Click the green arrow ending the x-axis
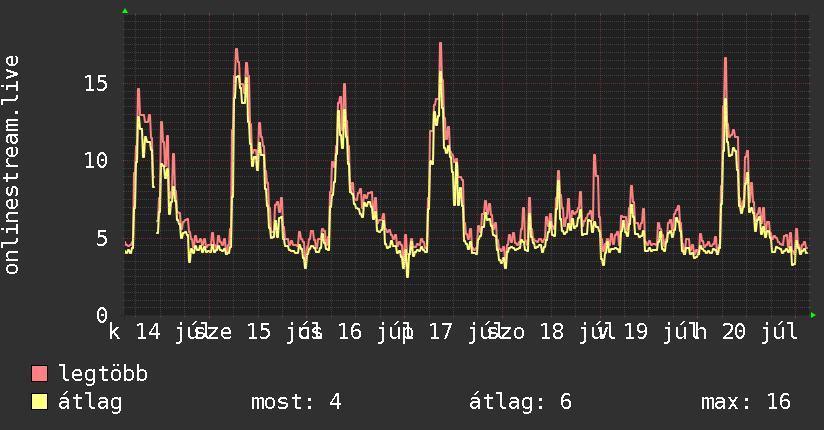 click(x=813, y=315)
